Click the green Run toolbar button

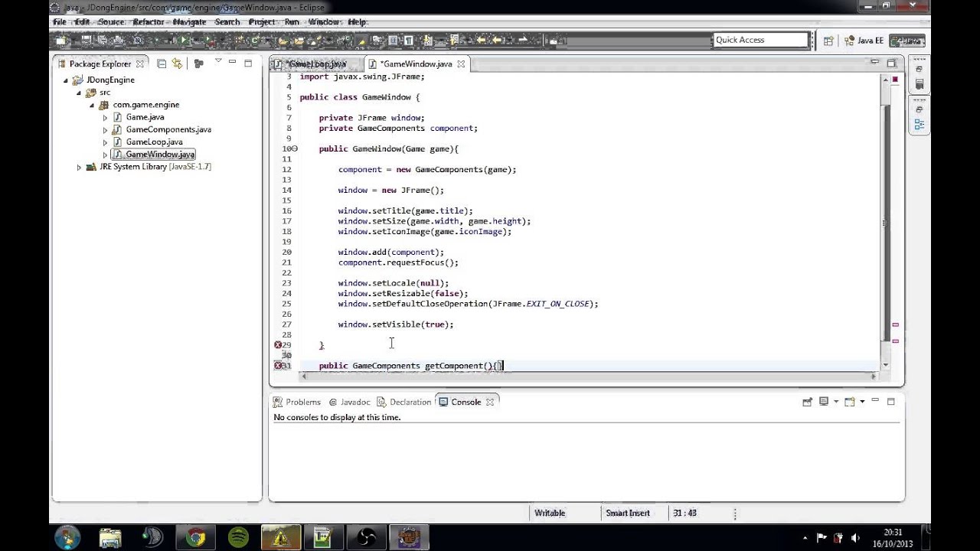pos(183,40)
